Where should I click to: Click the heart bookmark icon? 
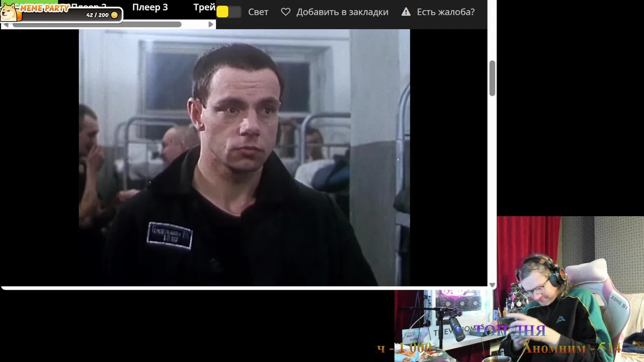pos(286,12)
